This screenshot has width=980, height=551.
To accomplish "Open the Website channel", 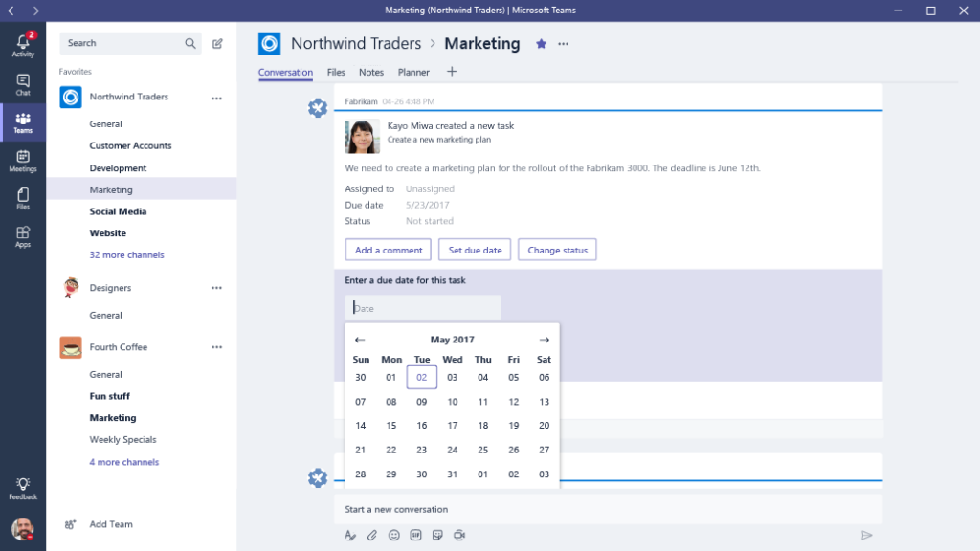I will (108, 233).
